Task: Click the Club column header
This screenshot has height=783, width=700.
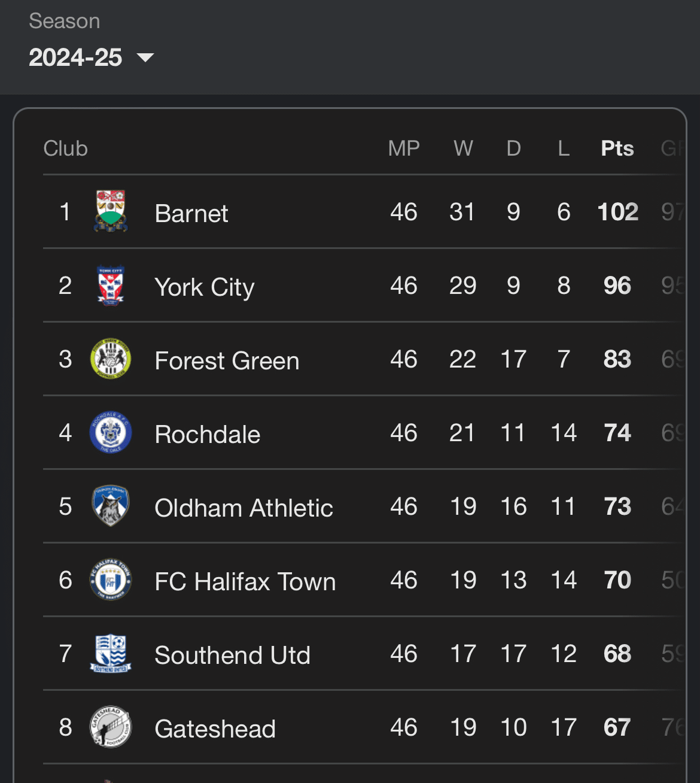Action: coord(66,148)
